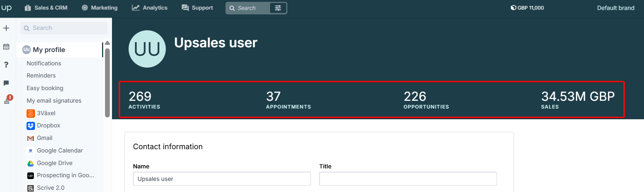Viewport: 644px width, 192px height.
Task: Click the Marketing target icon
Action: coord(85,8)
